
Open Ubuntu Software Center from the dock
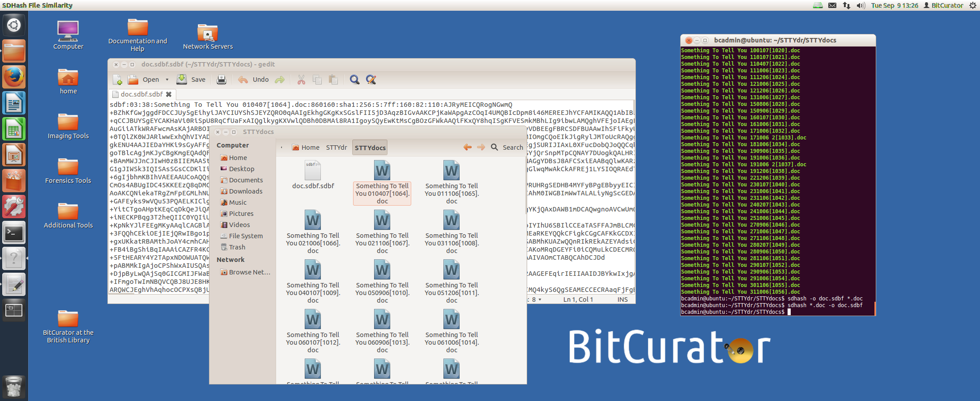[x=14, y=181]
